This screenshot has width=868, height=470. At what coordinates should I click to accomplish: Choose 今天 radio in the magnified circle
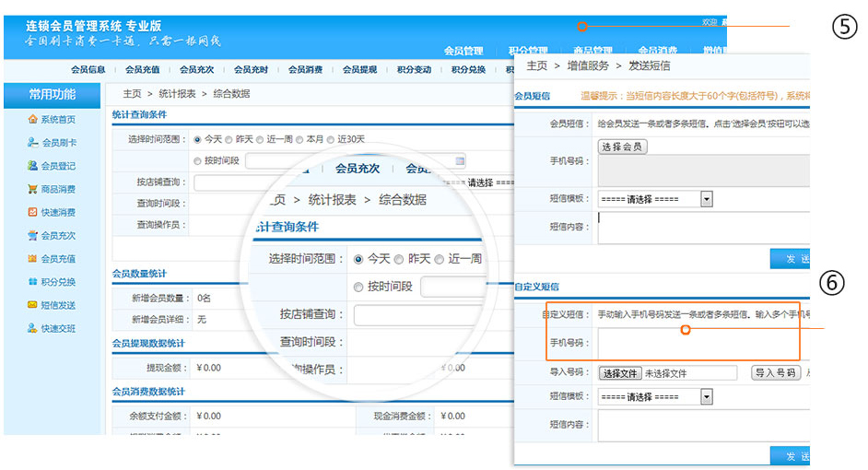358,259
